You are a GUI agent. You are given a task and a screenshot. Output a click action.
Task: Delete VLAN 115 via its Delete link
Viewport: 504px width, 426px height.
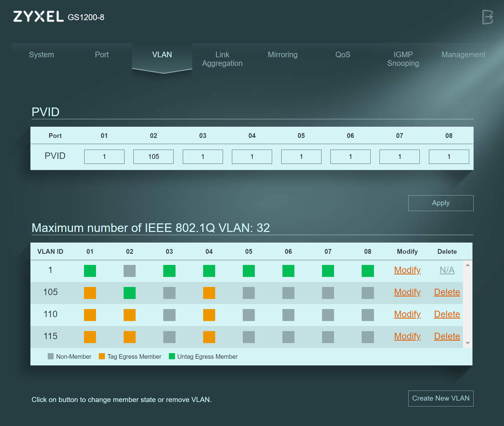pos(447,336)
